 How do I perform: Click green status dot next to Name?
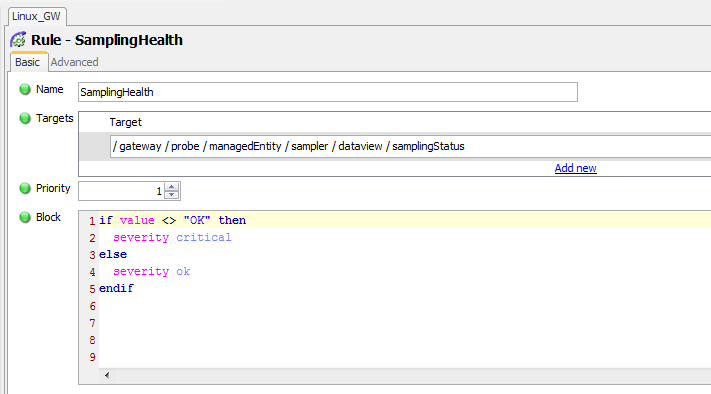25,89
